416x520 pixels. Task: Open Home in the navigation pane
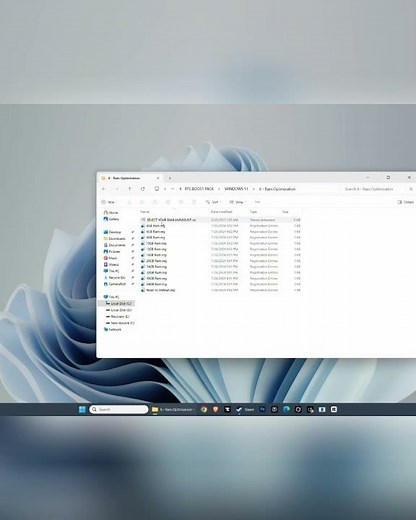111,212
